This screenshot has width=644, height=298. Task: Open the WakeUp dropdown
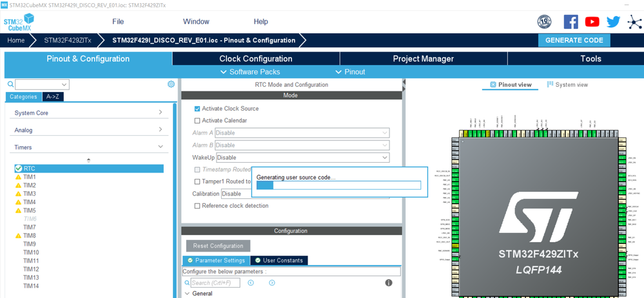point(303,158)
